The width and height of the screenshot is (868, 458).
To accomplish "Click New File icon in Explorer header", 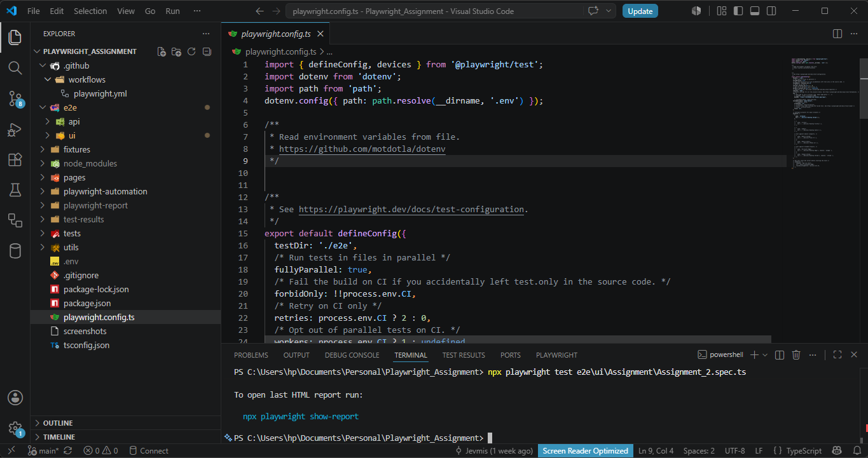I will [x=162, y=51].
